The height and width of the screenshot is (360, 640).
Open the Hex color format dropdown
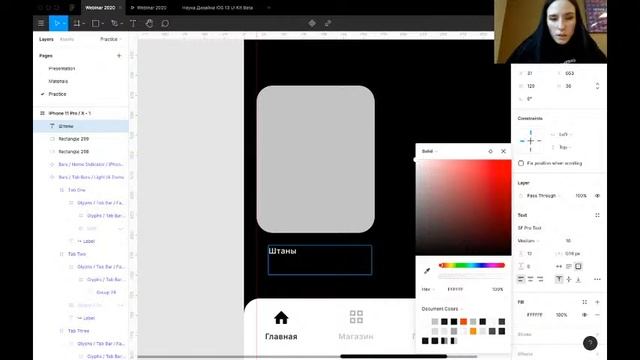[428, 289]
